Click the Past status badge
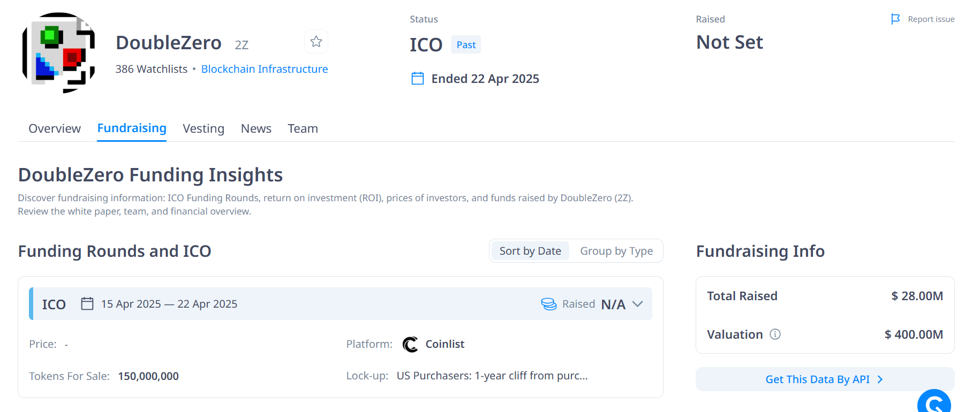980x412 pixels. point(466,45)
